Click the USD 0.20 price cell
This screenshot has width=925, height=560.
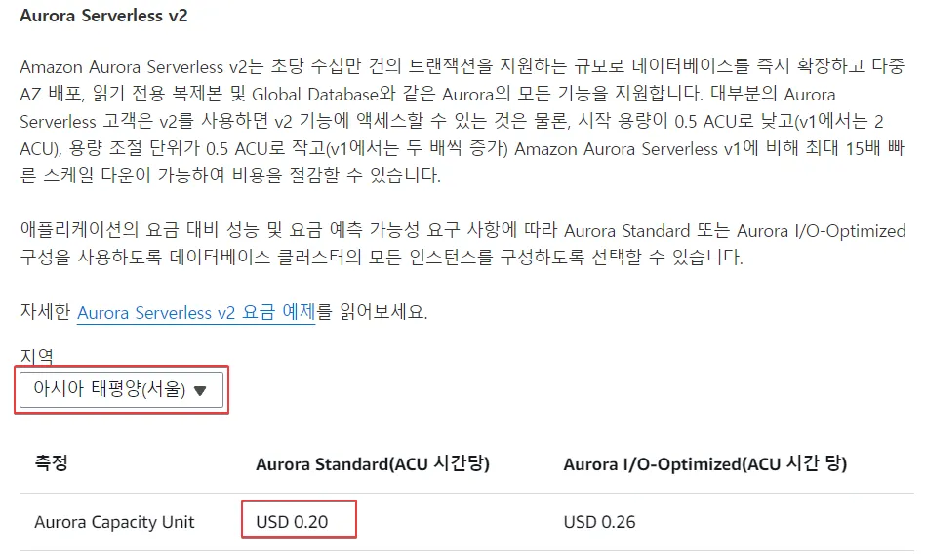click(292, 522)
